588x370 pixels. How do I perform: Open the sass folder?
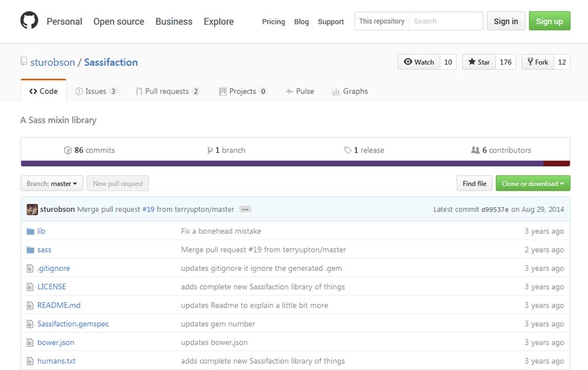[44, 250]
